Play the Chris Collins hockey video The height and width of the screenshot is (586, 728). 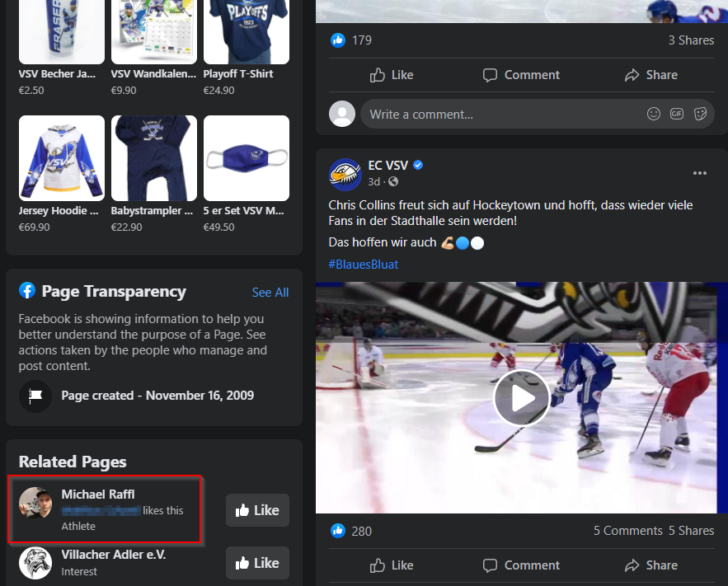(x=521, y=398)
